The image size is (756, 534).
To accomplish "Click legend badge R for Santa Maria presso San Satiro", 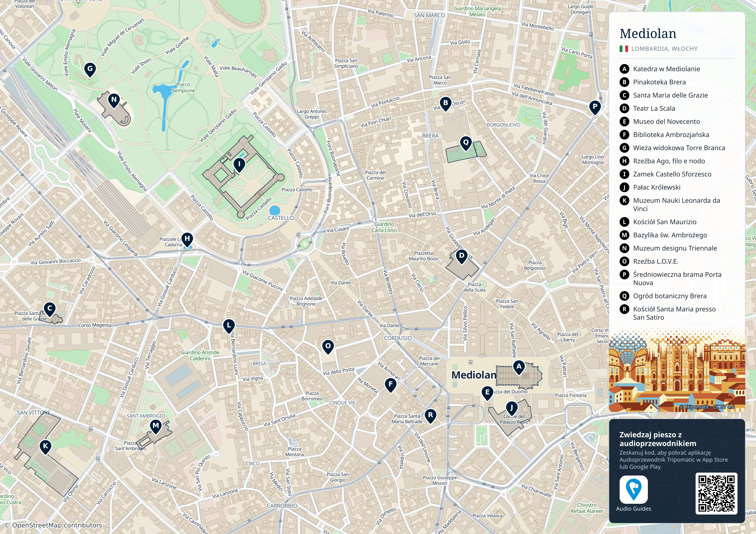I will [x=624, y=309].
